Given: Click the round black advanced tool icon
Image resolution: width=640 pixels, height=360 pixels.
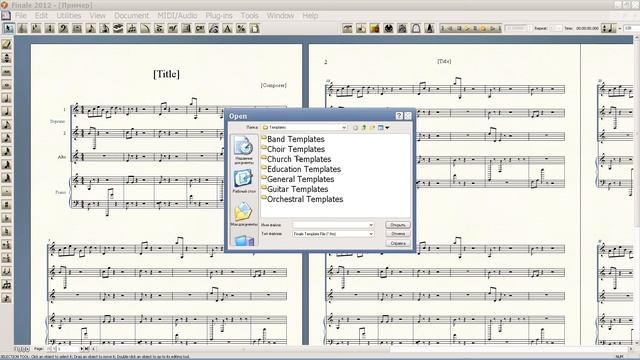Looking at the screenshot, I should (389, 28).
